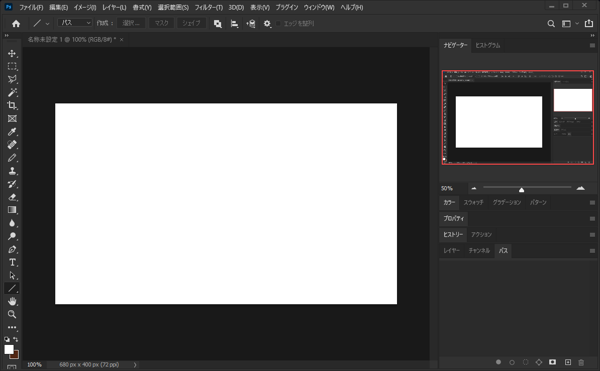Select the Dodge tool
This screenshot has width=600, height=371.
[12, 236]
